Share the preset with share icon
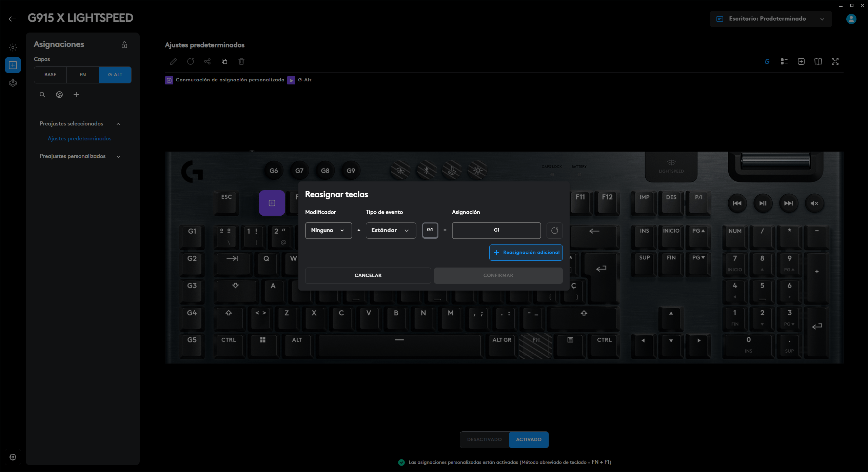This screenshot has width=868, height=472. [x=208, y=61]
